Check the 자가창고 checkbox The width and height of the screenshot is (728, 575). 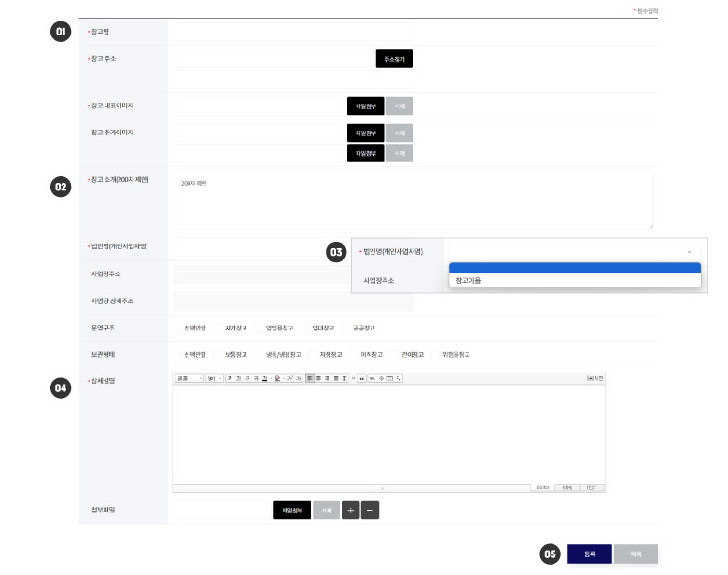[x=217, y=328]
